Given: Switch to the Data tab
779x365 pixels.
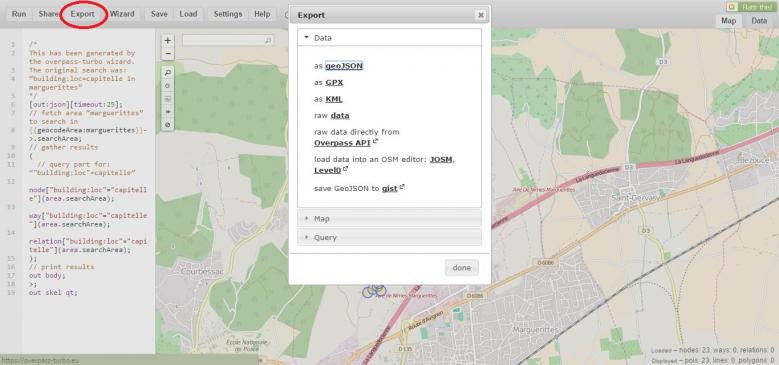Looking at the screenshot, I should tap(759, 21).
